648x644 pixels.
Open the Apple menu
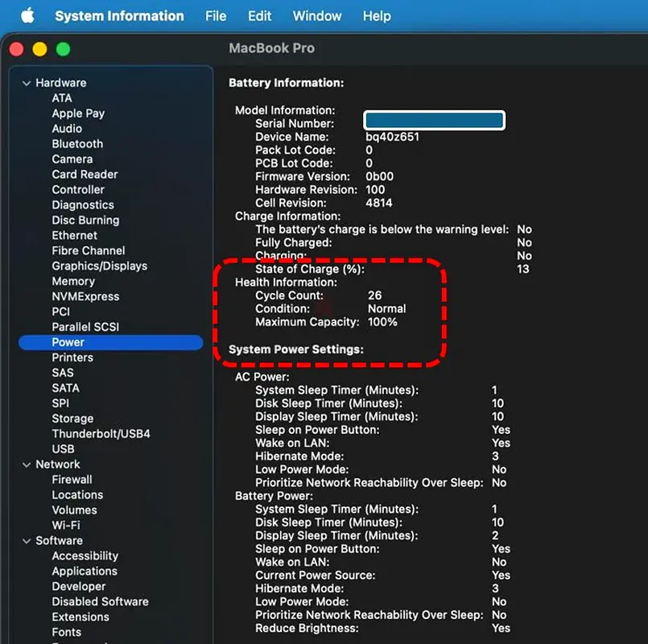[x=27, y=16]
